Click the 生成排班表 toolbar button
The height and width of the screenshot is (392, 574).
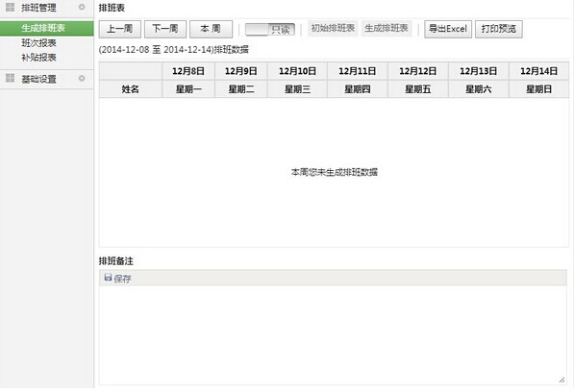pos(387,29)
